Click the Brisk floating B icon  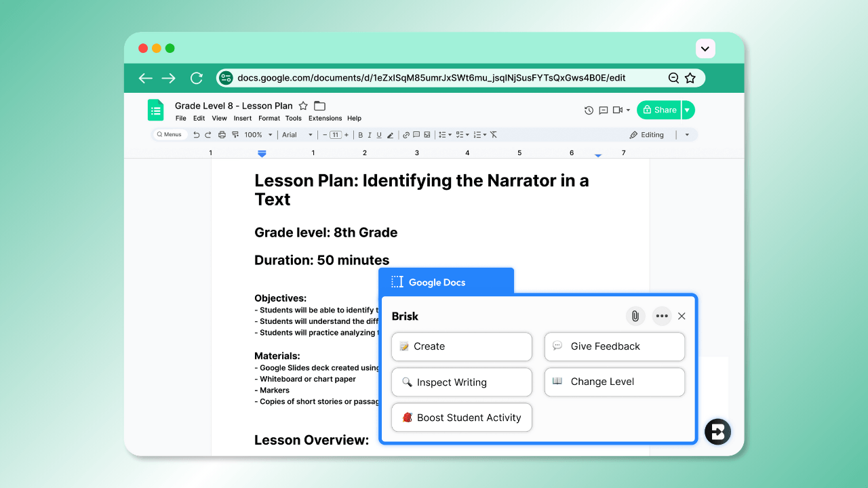[x=717, y=432]
